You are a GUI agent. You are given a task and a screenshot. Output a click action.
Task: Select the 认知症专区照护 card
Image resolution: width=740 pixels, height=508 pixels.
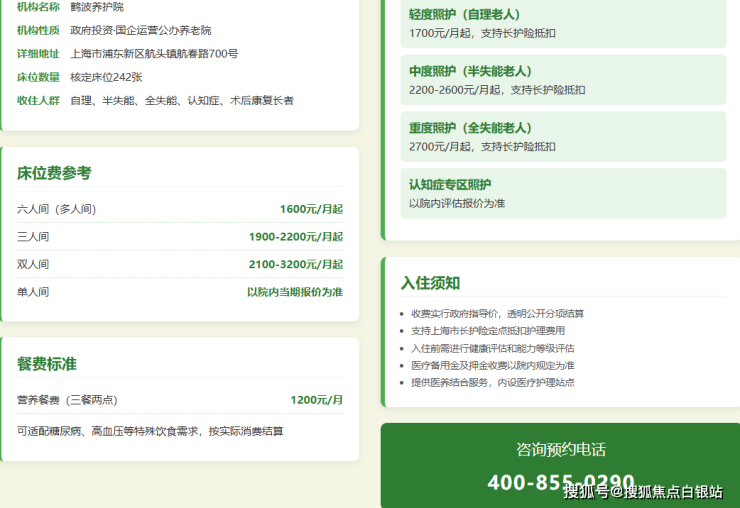[x=563, y=193]
